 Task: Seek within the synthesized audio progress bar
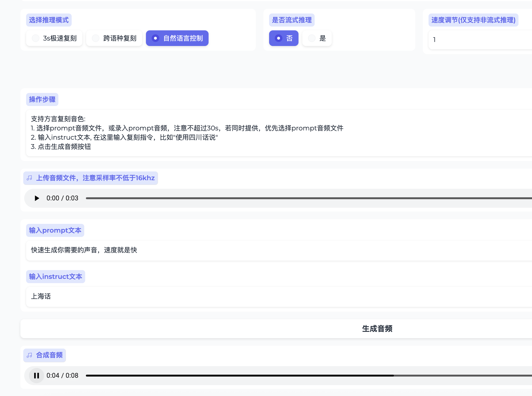pos(309,376)
